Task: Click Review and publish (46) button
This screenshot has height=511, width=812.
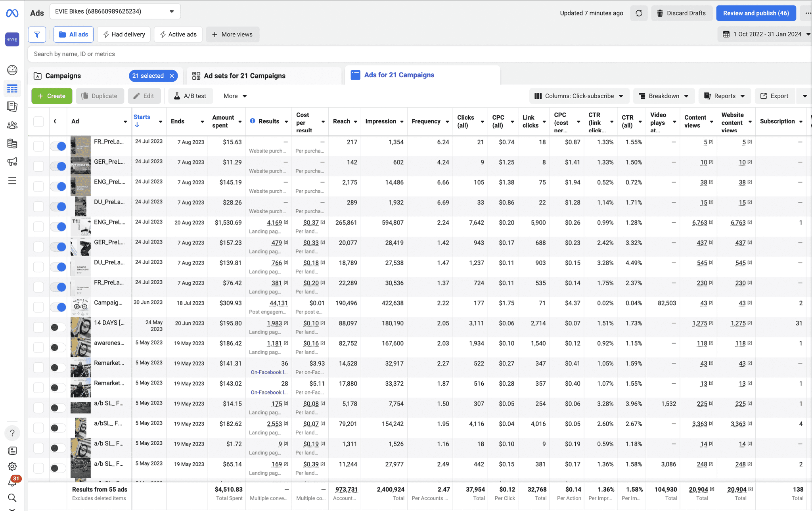Action: (x=756, y=13)
